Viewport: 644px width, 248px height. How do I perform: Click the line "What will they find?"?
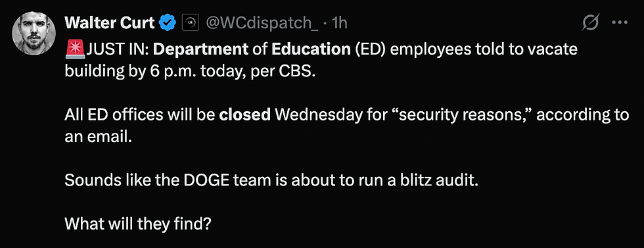point(138,224)
